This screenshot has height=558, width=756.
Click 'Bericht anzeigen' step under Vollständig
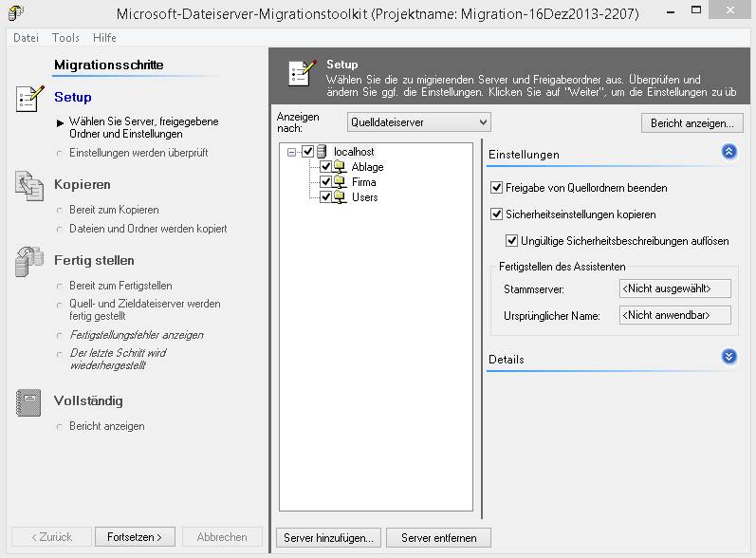coord(106,426)
